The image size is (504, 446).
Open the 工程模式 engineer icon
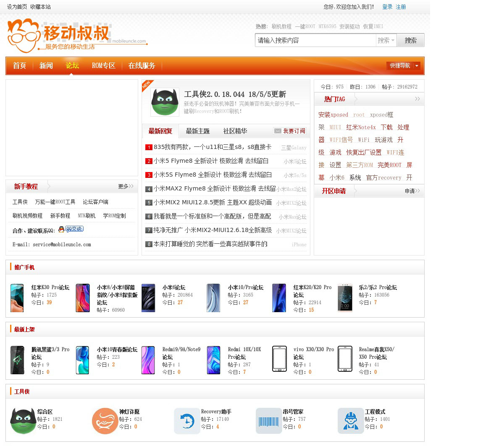click(x=350, y=421)
